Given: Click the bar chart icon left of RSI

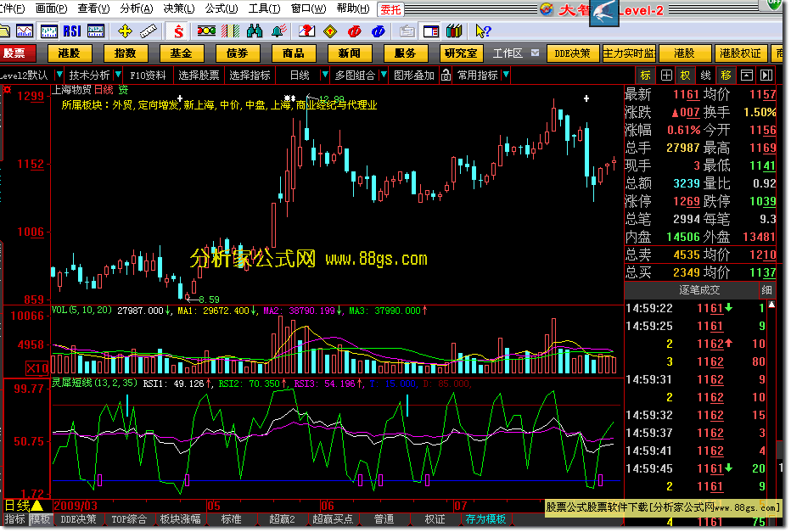Looking at the screenshot, I should [48, 31].
